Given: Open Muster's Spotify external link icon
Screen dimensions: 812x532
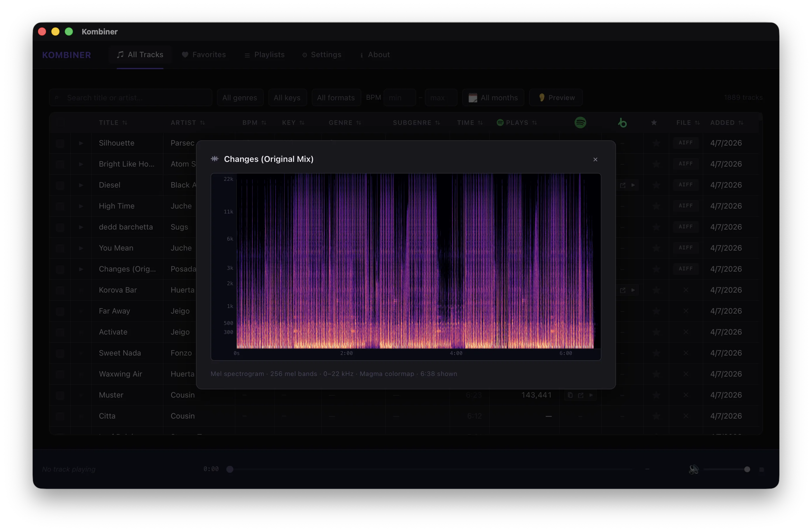Looking at the screenshot, I should [x=581, y=395].
